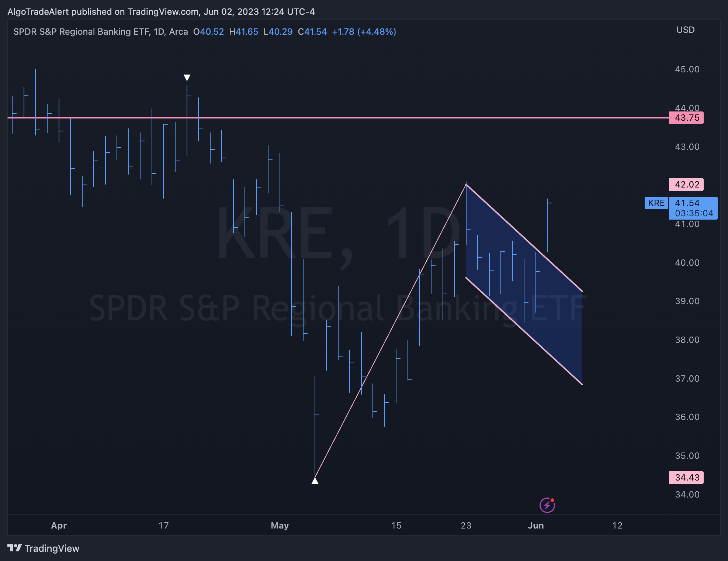
Task: Click the latest breakout price bar in June
Action: coord(548,225)
